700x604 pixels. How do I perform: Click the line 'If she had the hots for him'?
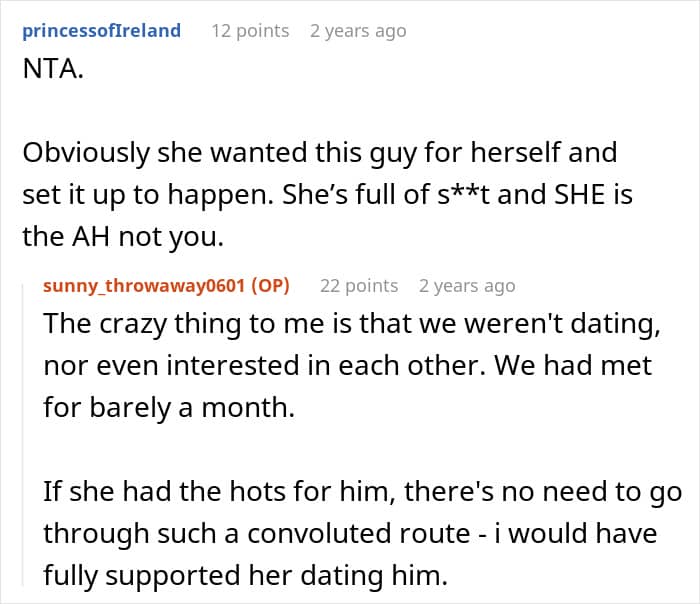362,492
